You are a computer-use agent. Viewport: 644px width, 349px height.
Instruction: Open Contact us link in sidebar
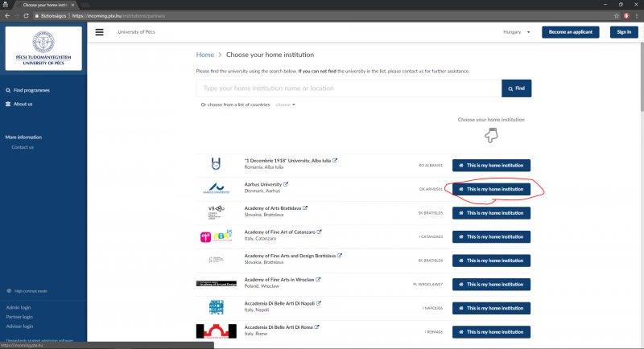click(x=23, y=147)
